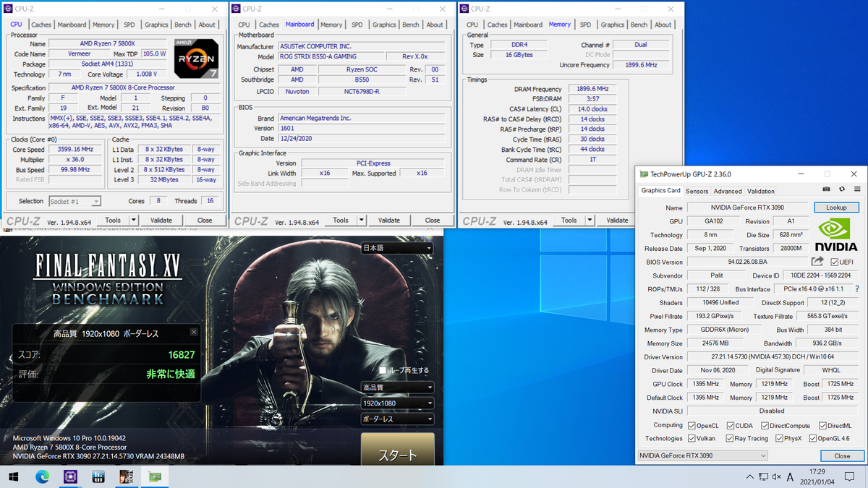Click the blue app icon next to CPU-Z
Viewport: 868px width, 488px height.
tap(98, 477)
